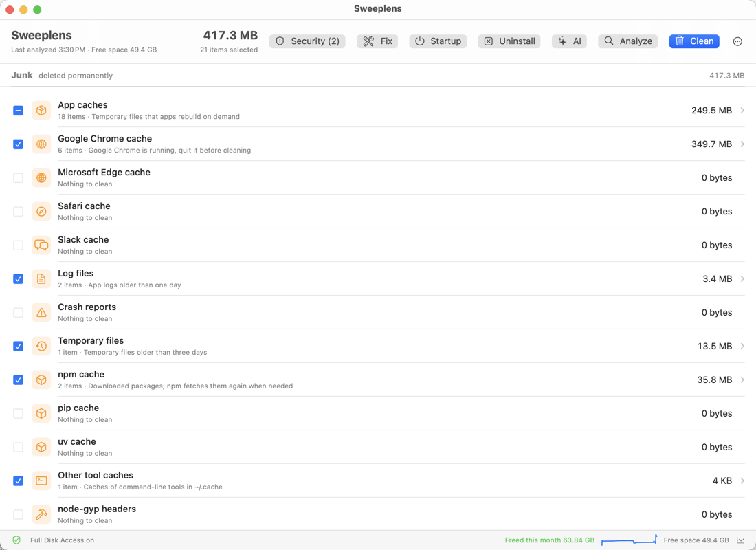Click the pip cache box icon
Viewport: 756px width, 550px height.
[41, 413]
